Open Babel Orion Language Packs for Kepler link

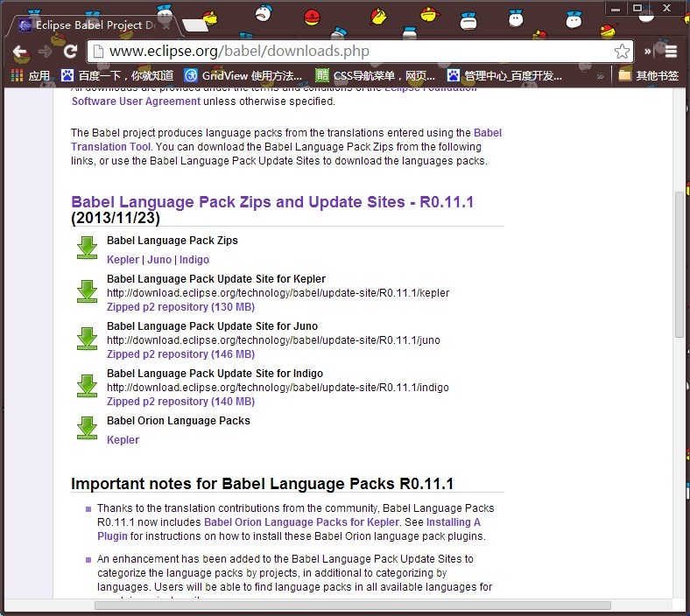coord(301,522)
